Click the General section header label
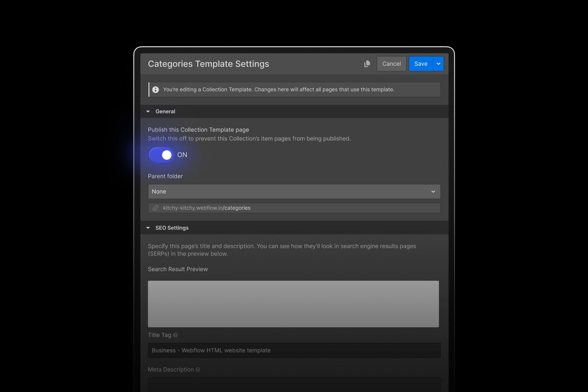The image size is (588, 392). pyautogui.click(x=165, y=111)
